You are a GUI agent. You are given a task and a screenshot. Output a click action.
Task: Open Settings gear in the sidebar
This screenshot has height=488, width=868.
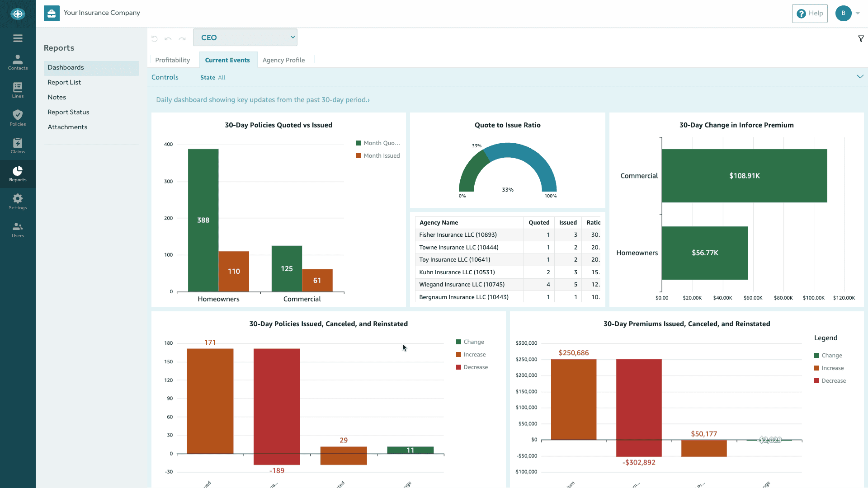click(x=18, y=202)
